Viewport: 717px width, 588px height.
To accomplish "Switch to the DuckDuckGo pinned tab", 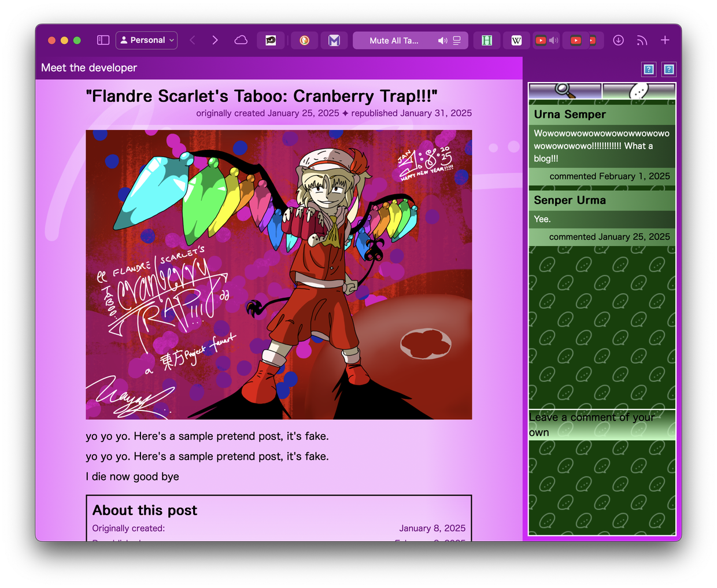I will click(304, 40).
